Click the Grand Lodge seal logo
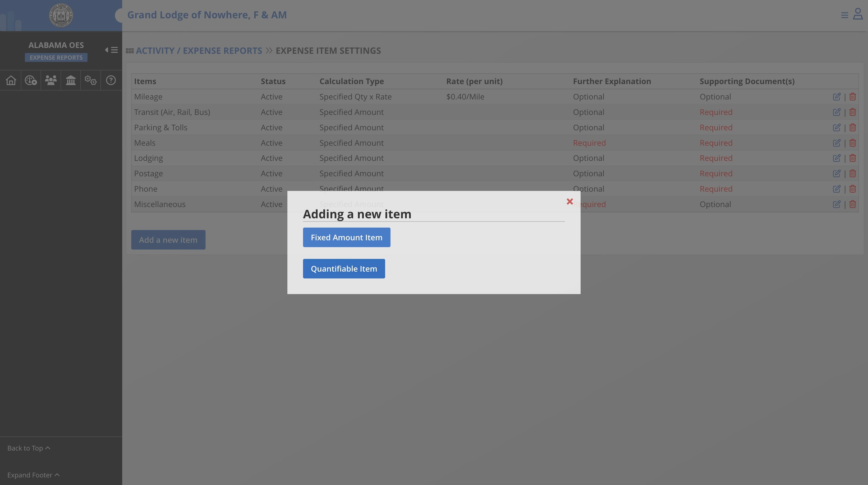Image resolution: width=868 pixels, height=485 pixels. click(x=61, y=15)
